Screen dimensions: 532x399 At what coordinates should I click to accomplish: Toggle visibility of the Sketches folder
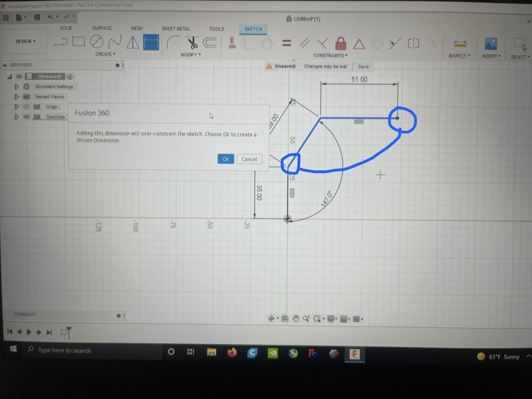click(27, 117)
